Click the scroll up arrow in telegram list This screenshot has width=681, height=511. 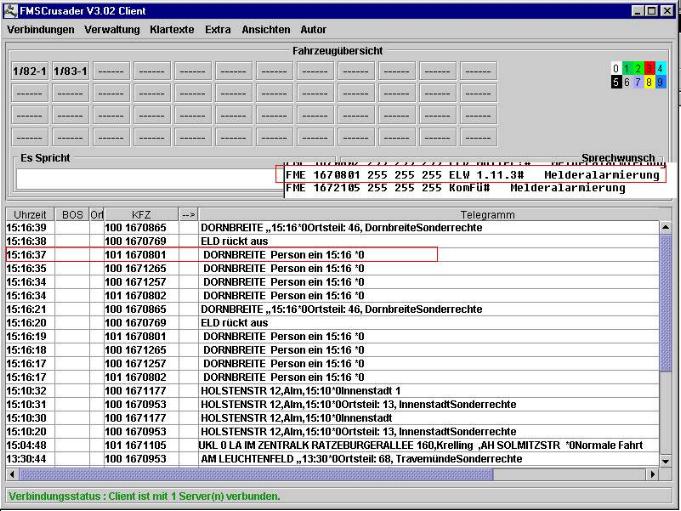point(665,228)
